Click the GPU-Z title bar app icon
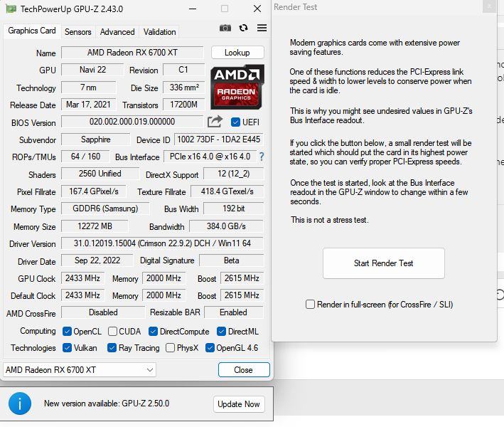 (11, 9)
